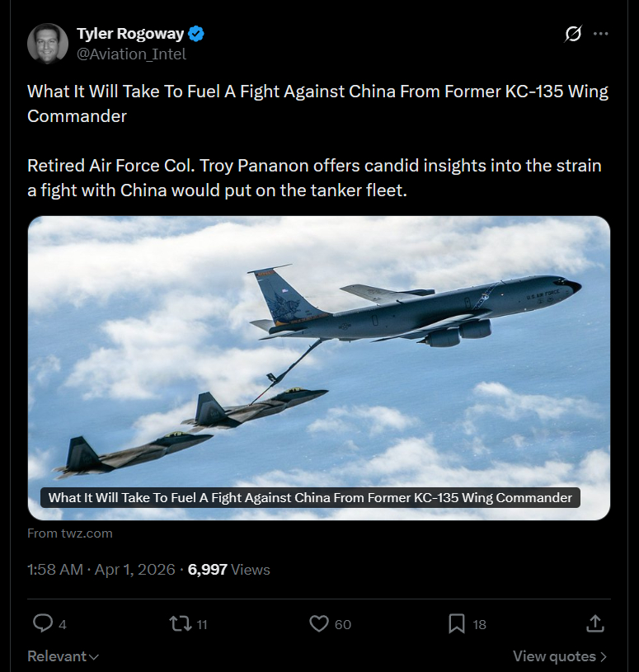
Task: Click the reply speech bubble icon
Action: coord(43,623)
